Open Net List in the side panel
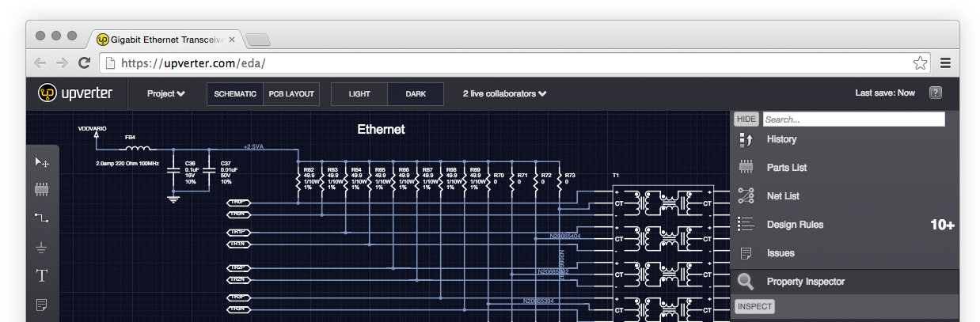The image size is (980, 322). pos(783,196)
